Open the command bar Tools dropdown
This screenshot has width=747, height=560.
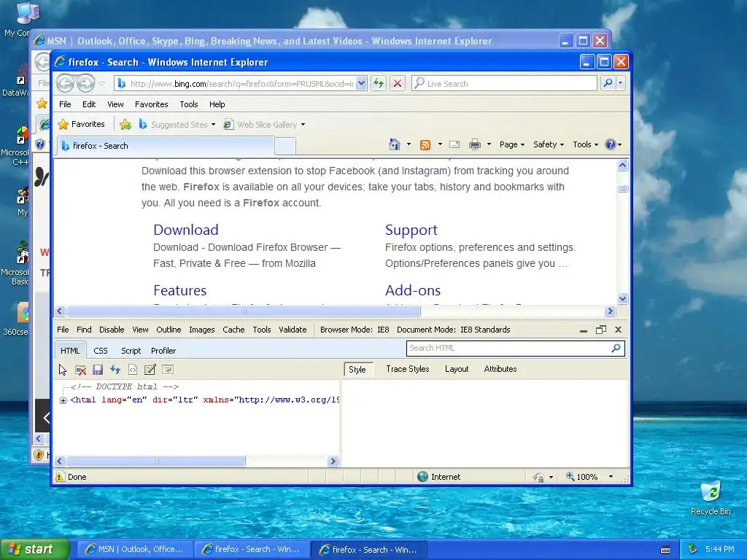586,144
